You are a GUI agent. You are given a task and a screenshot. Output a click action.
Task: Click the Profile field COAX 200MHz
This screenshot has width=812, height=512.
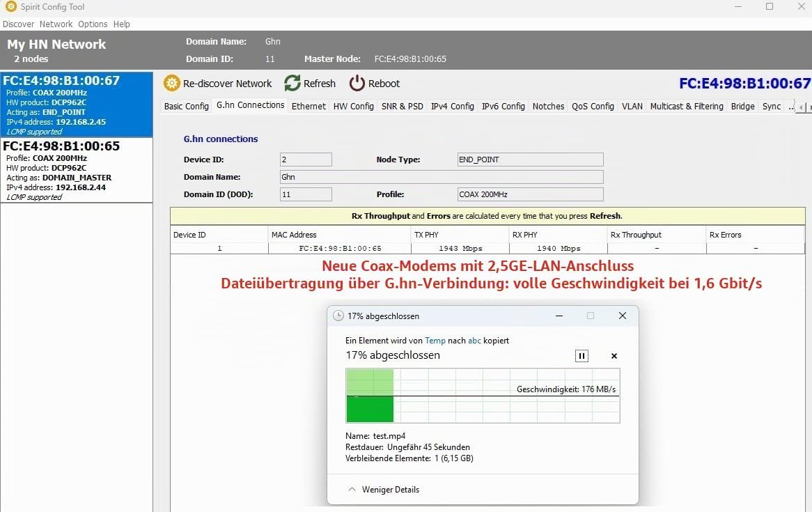click(530, 194)
